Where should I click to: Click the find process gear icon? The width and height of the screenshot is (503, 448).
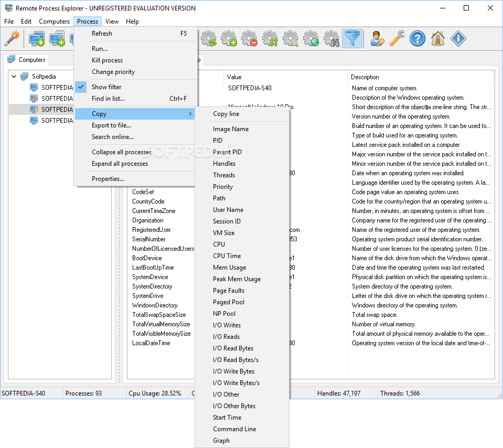291,38
